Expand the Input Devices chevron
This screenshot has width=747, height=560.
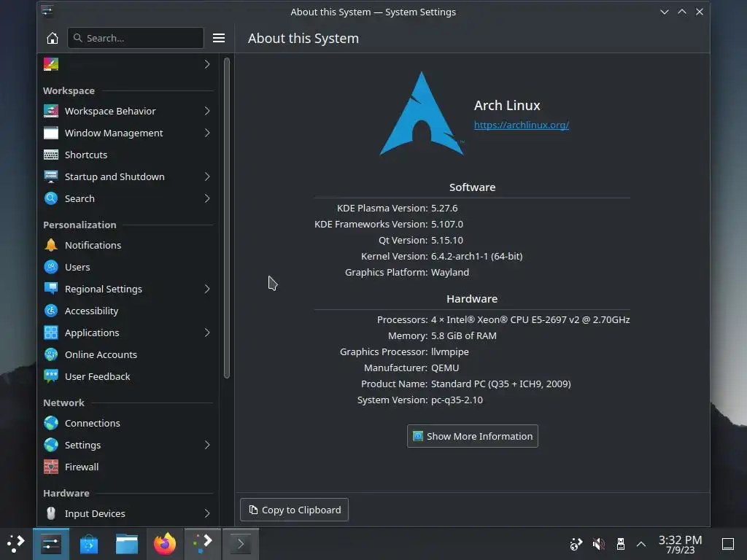click(207, 514)
